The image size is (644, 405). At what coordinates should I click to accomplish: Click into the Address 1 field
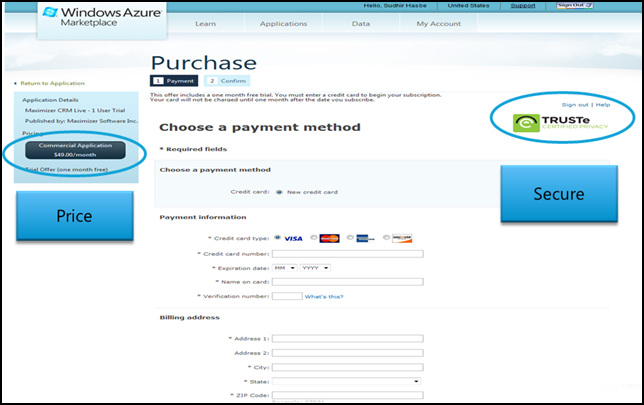347,338
